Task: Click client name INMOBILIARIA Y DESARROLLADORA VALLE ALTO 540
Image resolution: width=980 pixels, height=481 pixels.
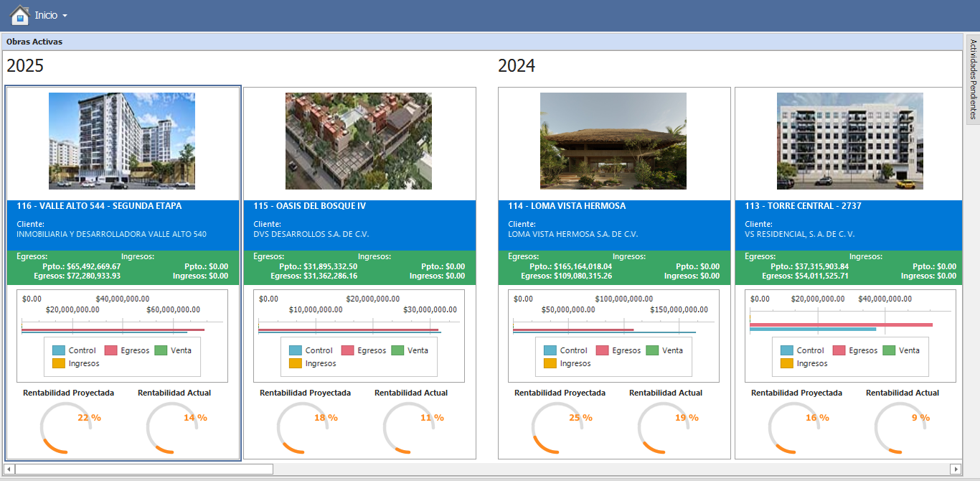Action: (x=111, y=234)
